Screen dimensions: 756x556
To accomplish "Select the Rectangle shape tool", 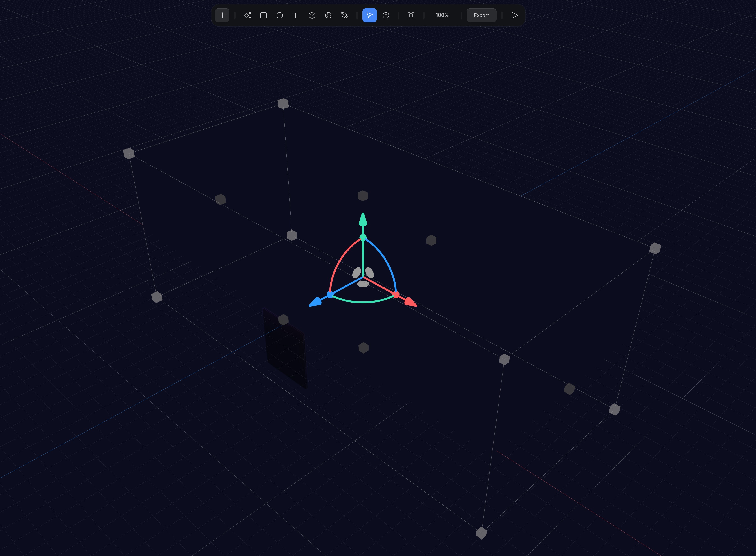I will (264, 15).
